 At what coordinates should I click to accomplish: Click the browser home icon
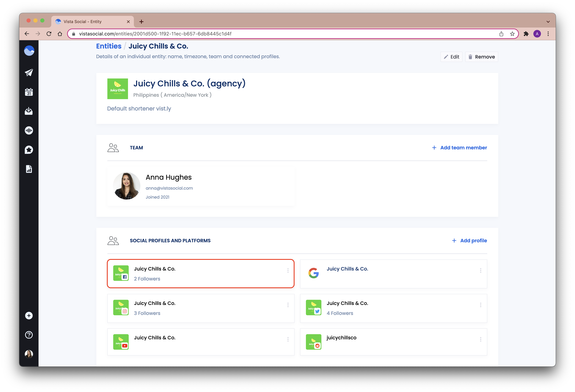(60, 34)
